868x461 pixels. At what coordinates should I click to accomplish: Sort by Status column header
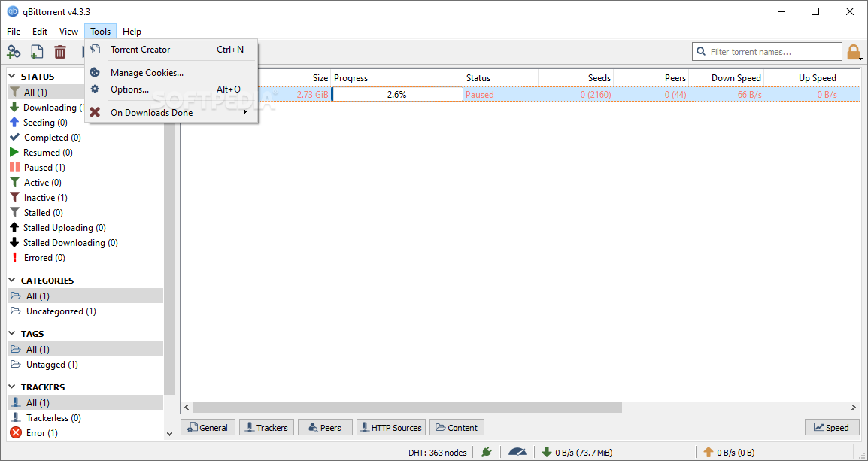(500, 78)
